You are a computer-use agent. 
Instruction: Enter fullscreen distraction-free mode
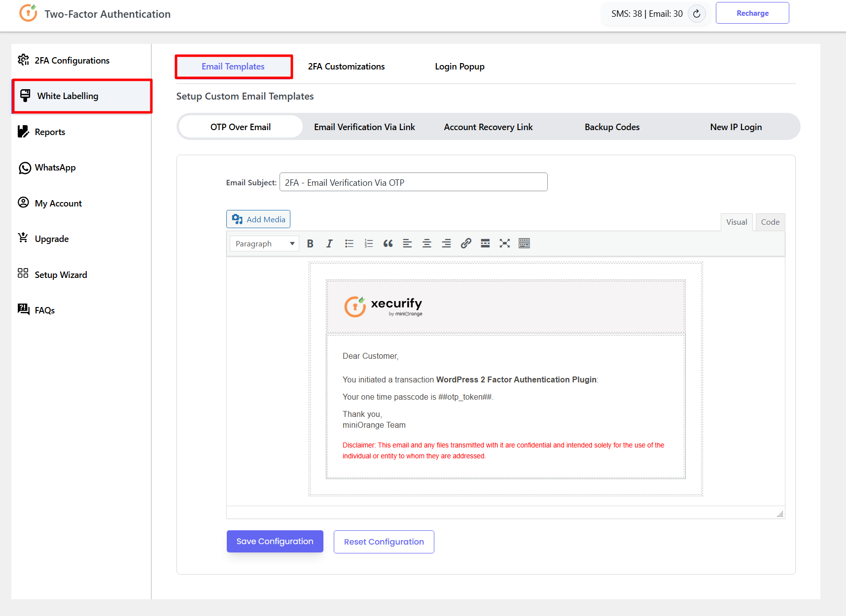point(504,243)
